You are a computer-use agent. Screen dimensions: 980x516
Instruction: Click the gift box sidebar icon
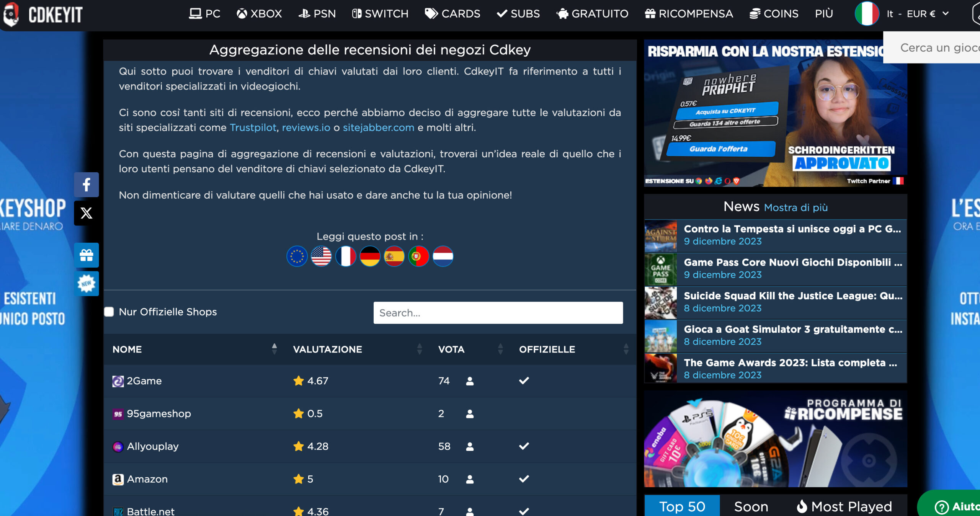pyautogui.click(x=87, y=255)
